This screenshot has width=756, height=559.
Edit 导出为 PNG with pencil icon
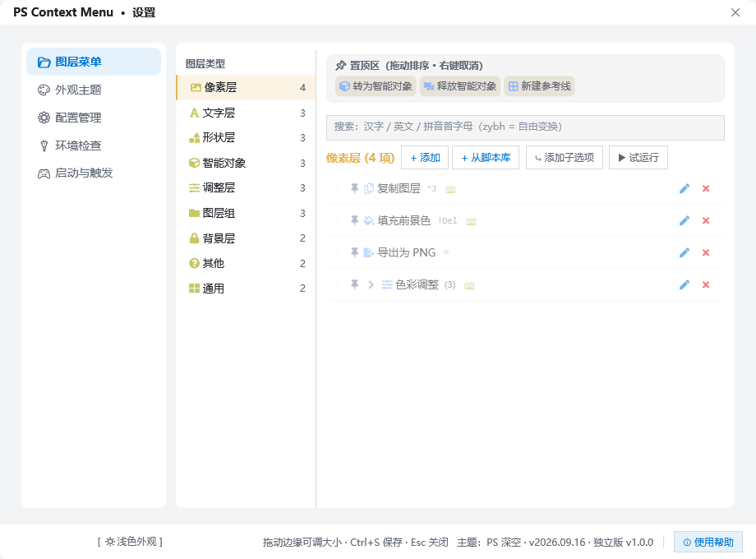tap(685, 252)
